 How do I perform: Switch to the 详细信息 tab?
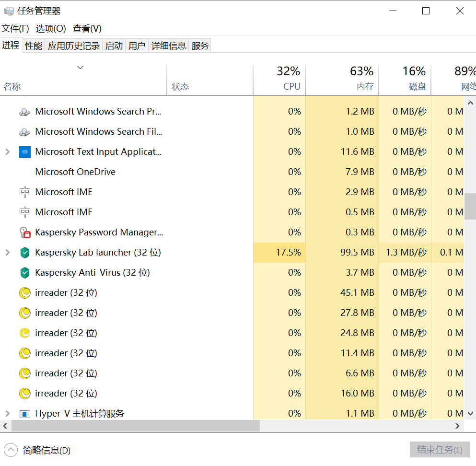(x=168, y=46)
